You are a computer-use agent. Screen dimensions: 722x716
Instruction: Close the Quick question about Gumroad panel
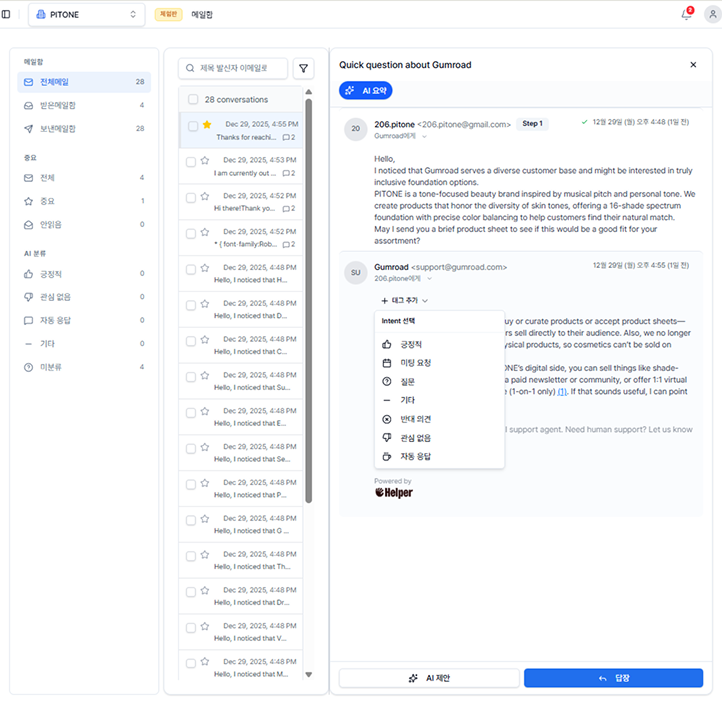tap(693, 65)
